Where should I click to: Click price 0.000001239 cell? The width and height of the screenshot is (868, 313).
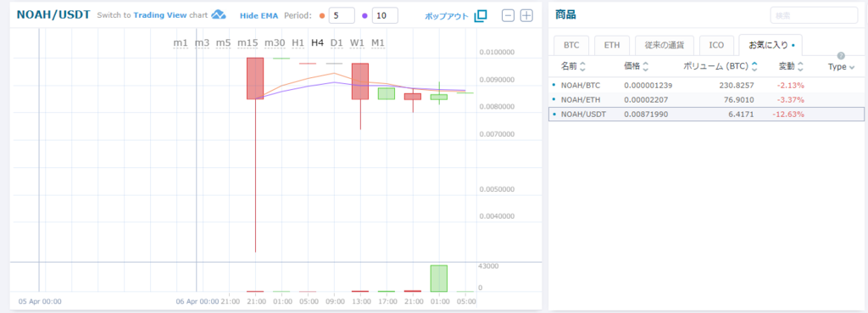point(648,86)
